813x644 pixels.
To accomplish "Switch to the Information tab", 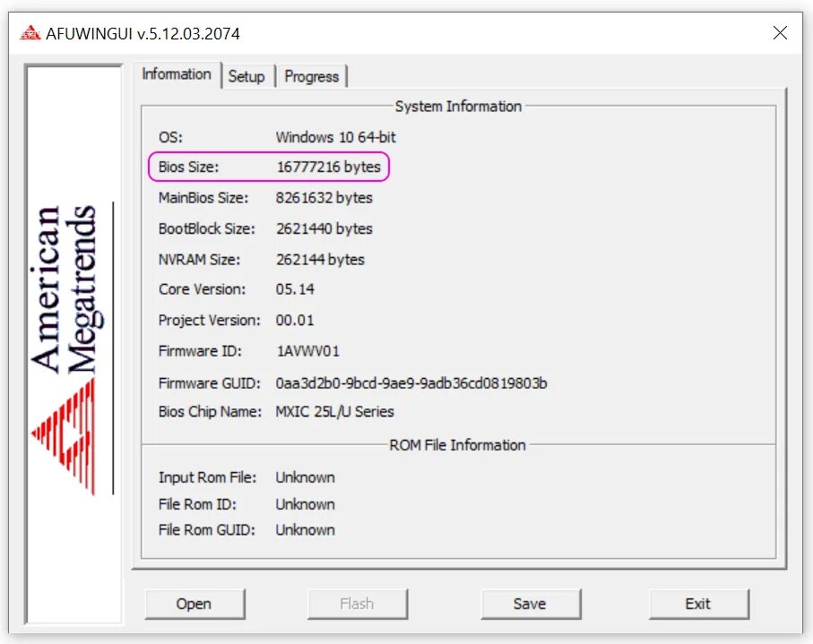I will (177, 74).
